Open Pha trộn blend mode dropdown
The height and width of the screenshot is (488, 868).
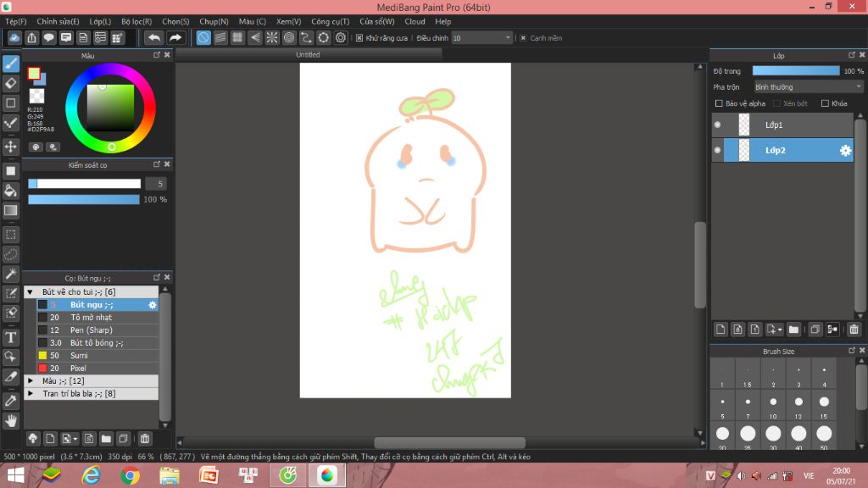tap(808, 87)
